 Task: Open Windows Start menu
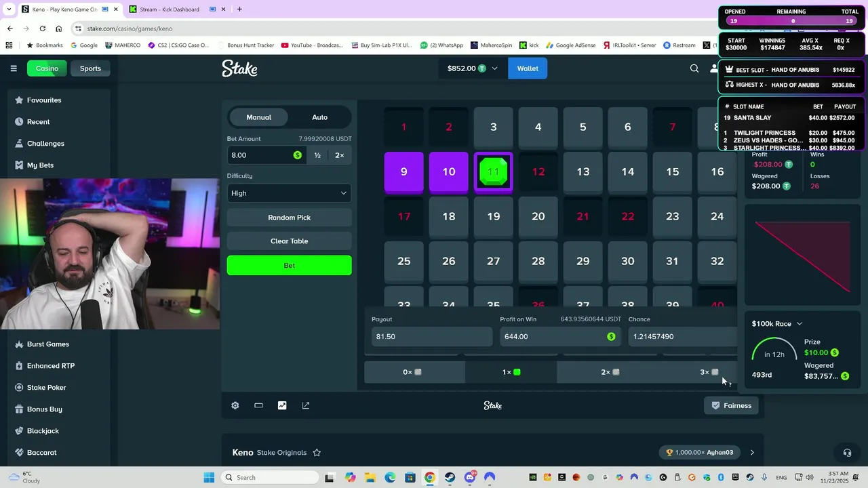(209, 477)
